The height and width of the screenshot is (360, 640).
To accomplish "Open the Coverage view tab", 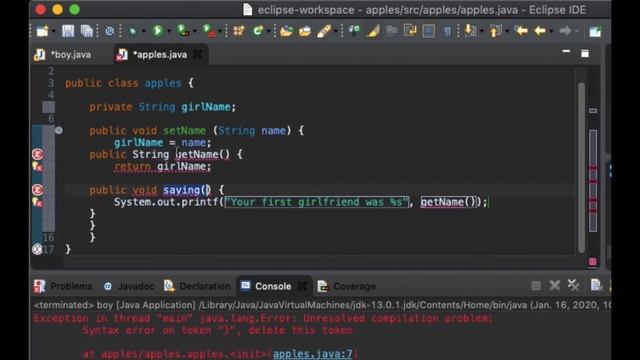I will 347,286.
